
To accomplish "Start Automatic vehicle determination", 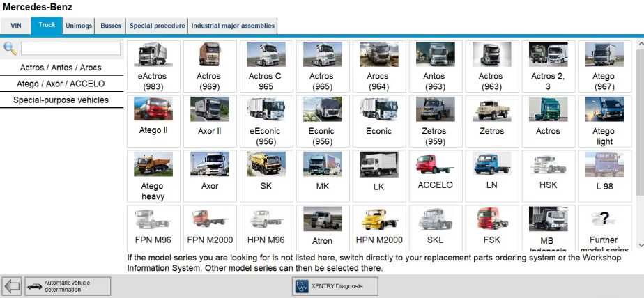I will pyautogui.click(x=68, y=286).
